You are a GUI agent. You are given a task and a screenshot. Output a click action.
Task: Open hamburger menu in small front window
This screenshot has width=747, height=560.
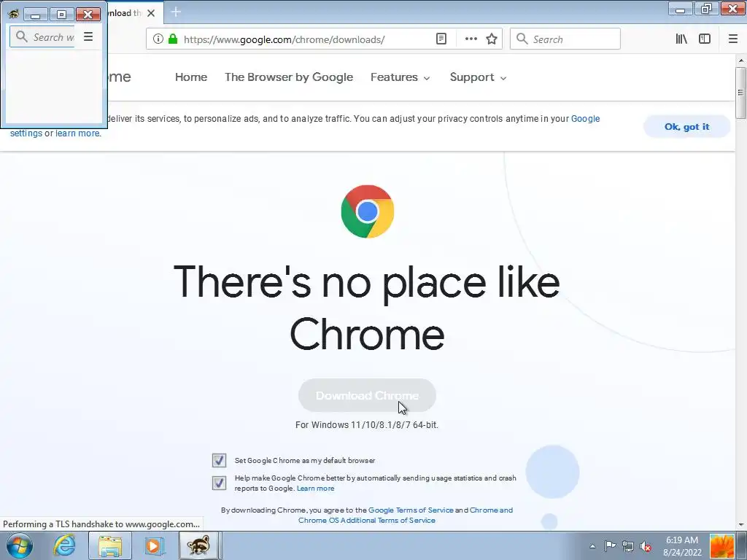[x=88, y=36]
